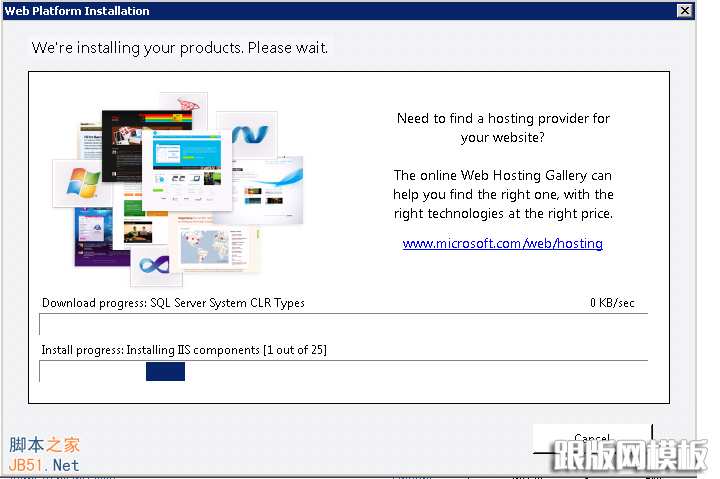Click the Visual Studio infinity logo thumbnail
The height and width of the screenshot is (479, 720).
click(156, 265)
